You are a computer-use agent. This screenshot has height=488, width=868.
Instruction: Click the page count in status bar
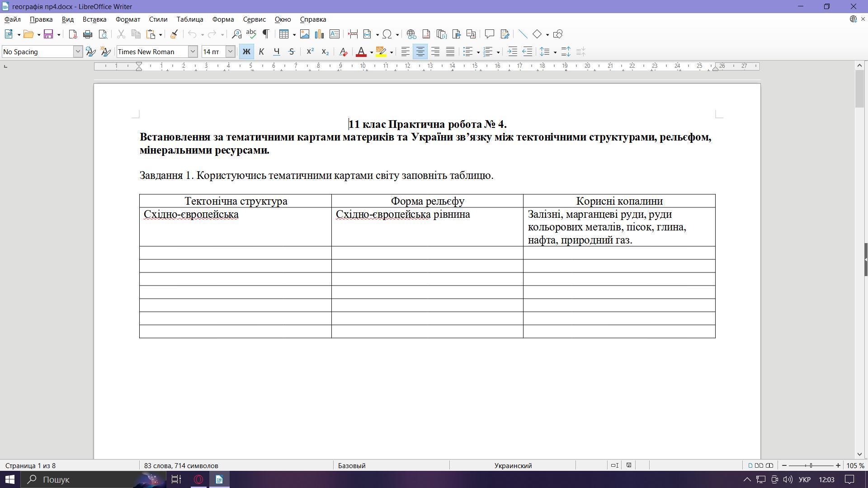coord(30,465)
